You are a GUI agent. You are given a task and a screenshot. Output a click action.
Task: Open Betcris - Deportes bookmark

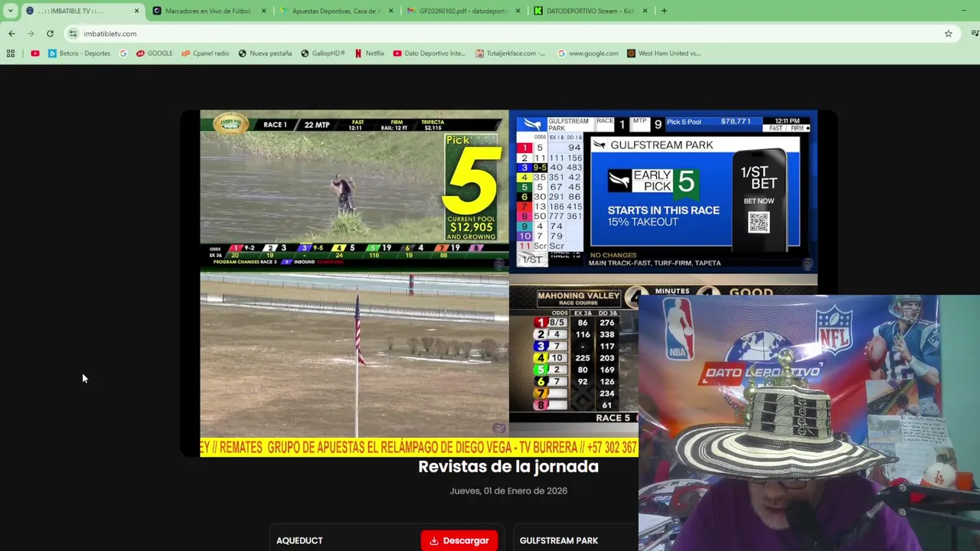[x=79, y=54]
